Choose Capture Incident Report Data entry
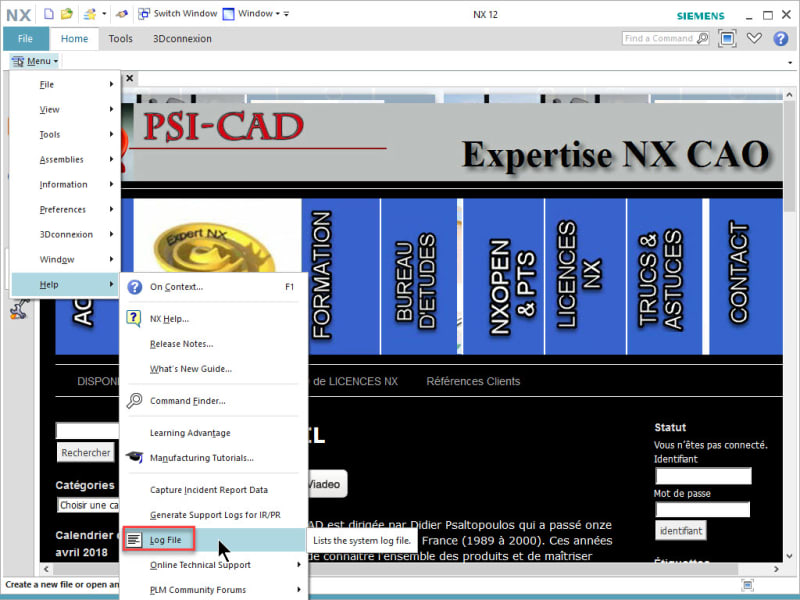This screenshot has width=800, height=600. pos(213,490)
